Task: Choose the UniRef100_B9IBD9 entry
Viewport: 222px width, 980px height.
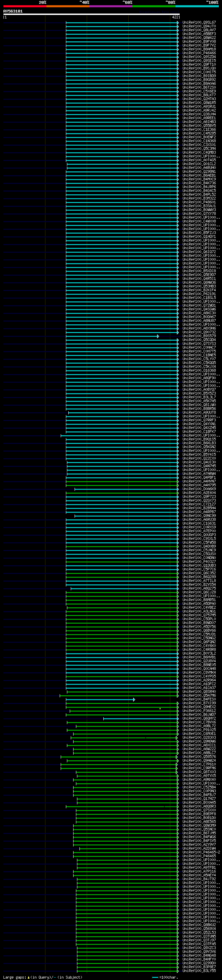Action: click(x=199, y=76)
